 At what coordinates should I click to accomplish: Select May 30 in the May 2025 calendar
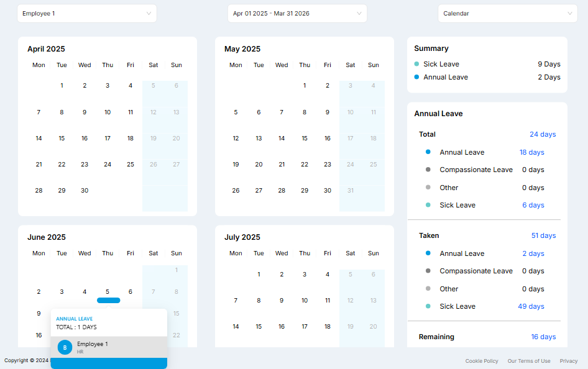click(328, 191)
